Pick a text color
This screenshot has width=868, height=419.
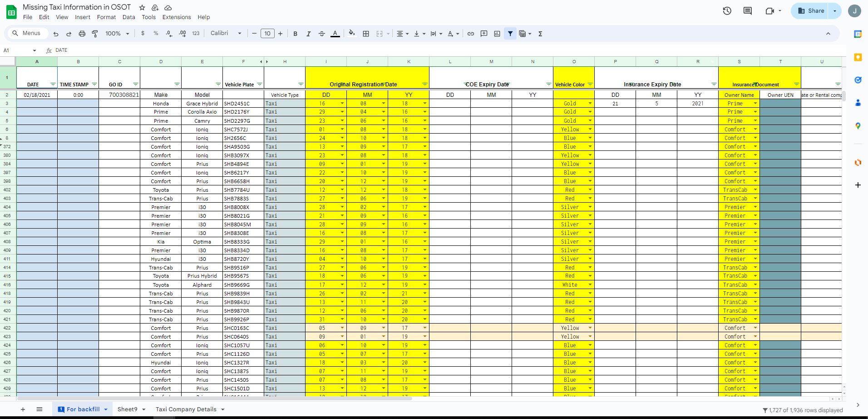tap(335, 34)
